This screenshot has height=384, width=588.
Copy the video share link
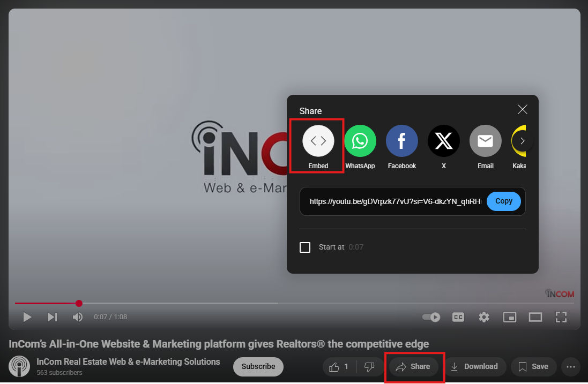pos(504,201)
